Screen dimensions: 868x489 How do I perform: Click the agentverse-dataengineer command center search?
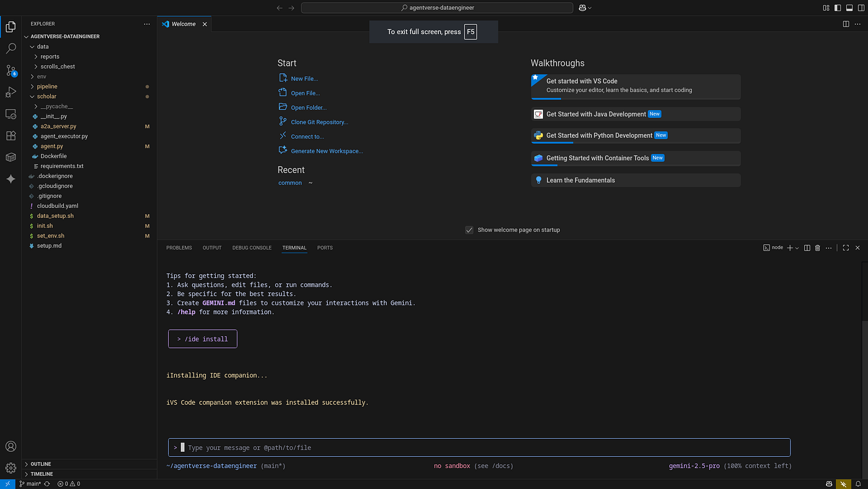pyautogui.click(x=437, y=8)
